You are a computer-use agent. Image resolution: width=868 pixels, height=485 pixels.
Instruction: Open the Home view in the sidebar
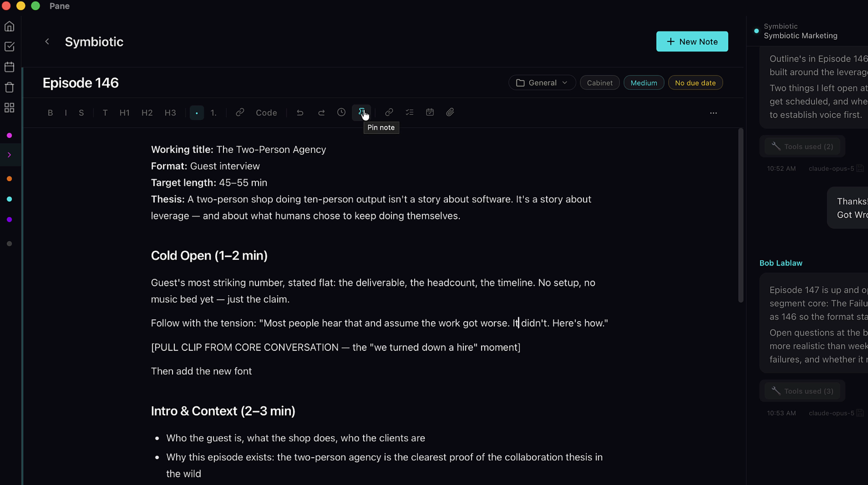(9, 26)
